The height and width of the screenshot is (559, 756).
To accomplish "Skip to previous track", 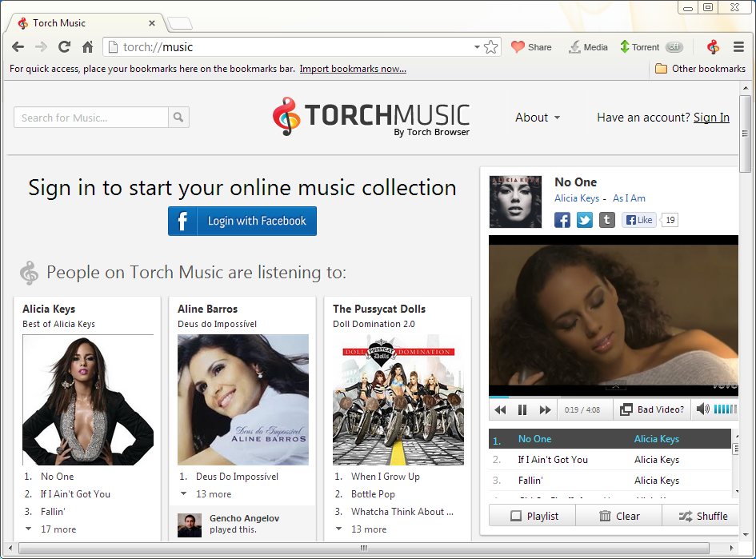I will tap(501, 409).
